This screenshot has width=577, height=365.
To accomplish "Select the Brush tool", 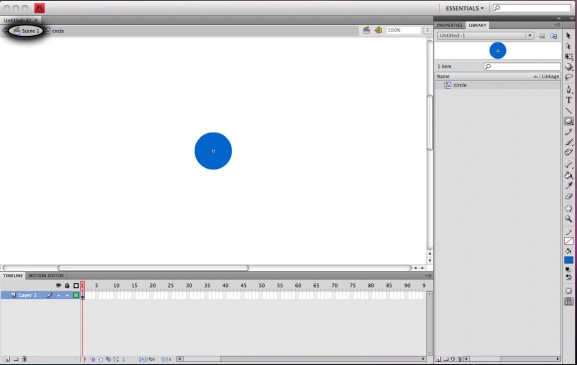I will [569, 142].
